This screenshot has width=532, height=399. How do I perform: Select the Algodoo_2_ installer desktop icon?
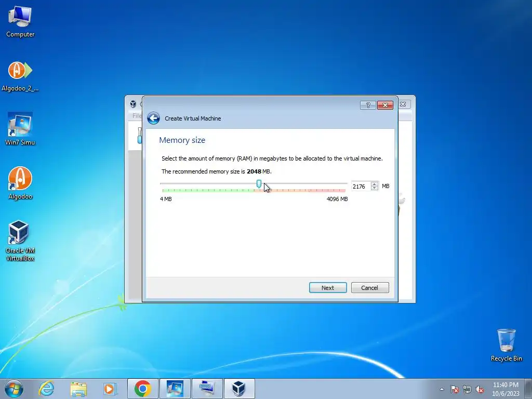point(20,76)
